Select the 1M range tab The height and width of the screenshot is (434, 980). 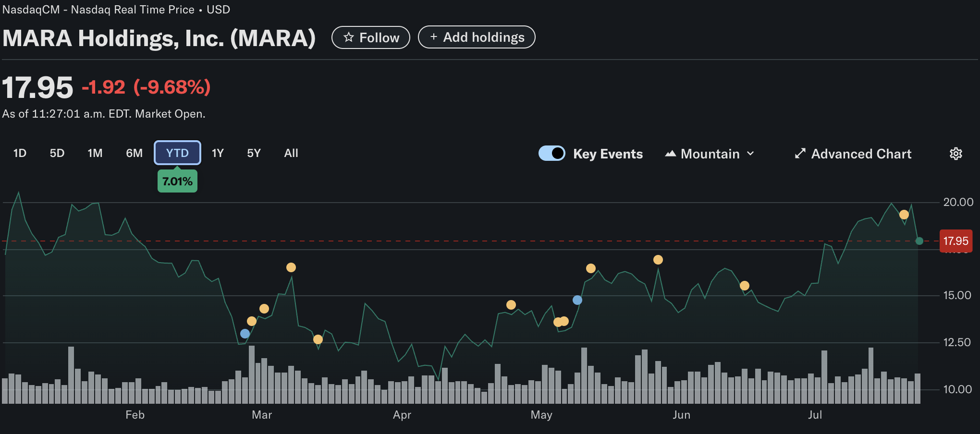(95, 153)
